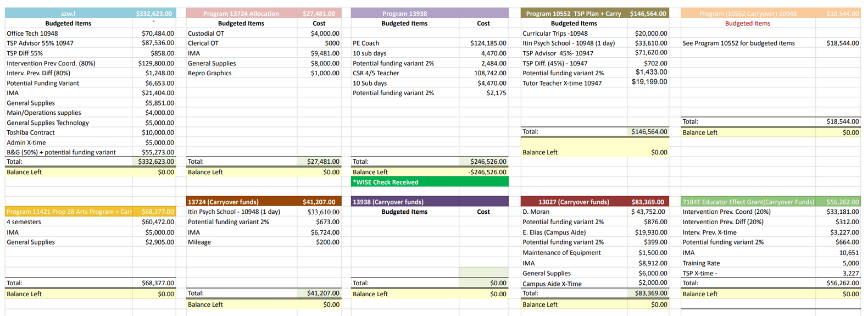Click the $41,207.00 total in 13724 carryover
Image resolution: width=868 pixels, height=316 pixels.
[319, 293]
